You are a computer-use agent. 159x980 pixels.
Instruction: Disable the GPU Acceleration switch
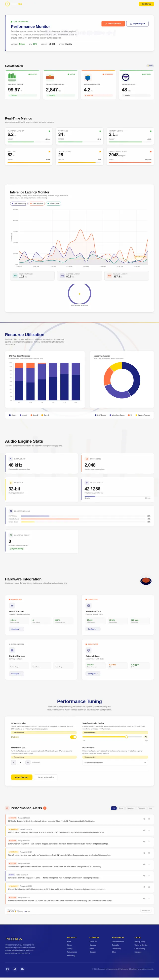pyautogui.click(x=73, y=737)
